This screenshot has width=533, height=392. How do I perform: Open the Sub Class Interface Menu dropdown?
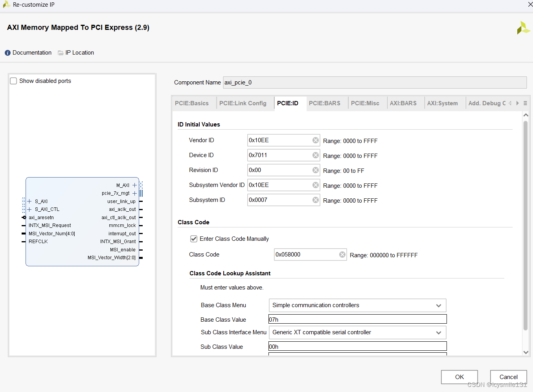point(439,332)
